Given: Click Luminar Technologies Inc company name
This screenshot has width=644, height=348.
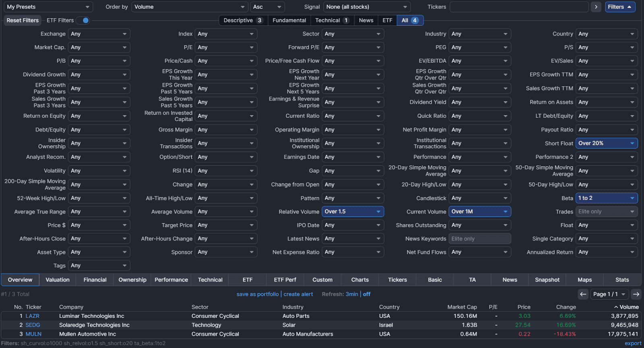Looking at the screenshot, I should [x=92, y=316].
